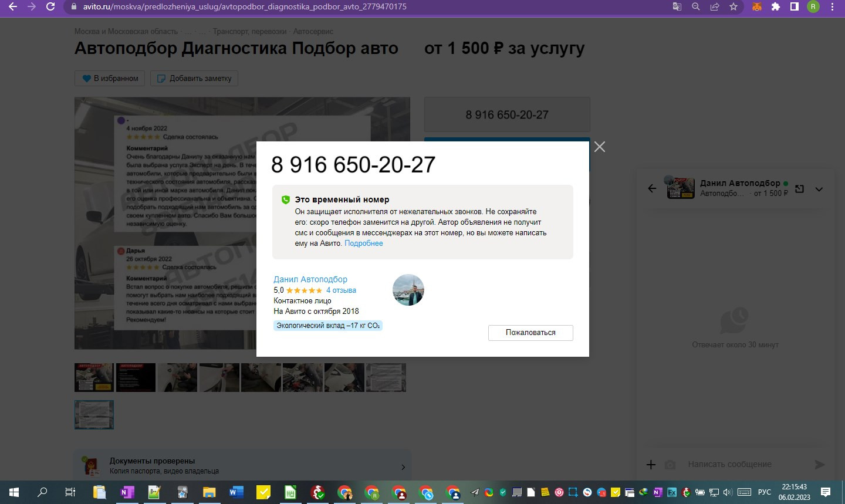Open the green 'R' profile avatar
Viewport: 845px width, 504px height.
pos(813,7)
